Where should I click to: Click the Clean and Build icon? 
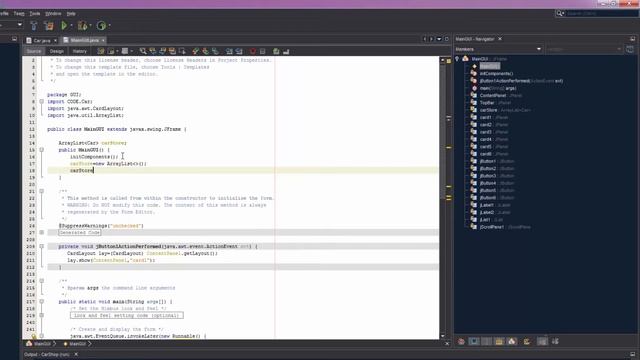[49, 26]
